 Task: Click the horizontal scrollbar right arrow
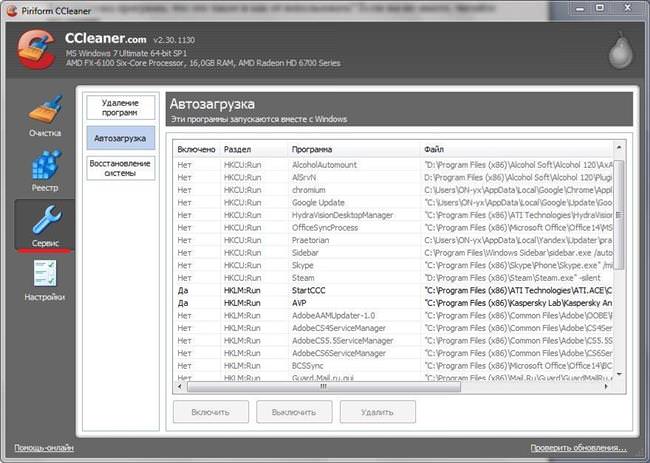pos(606,387)
